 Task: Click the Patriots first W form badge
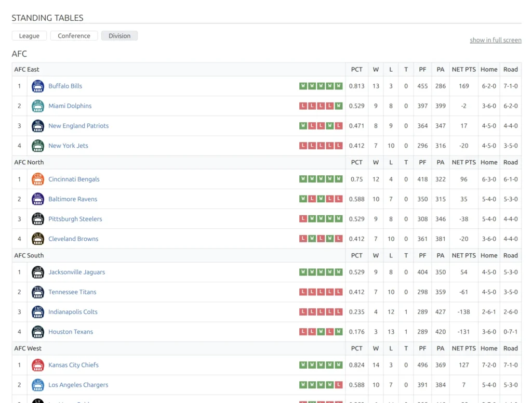coord(303,126)
